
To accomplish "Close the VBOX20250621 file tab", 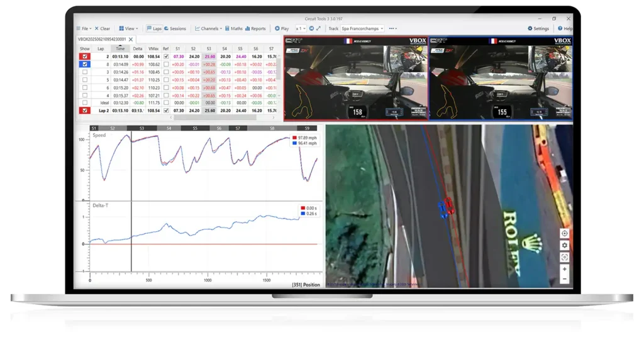I will [x=131, y=40].
